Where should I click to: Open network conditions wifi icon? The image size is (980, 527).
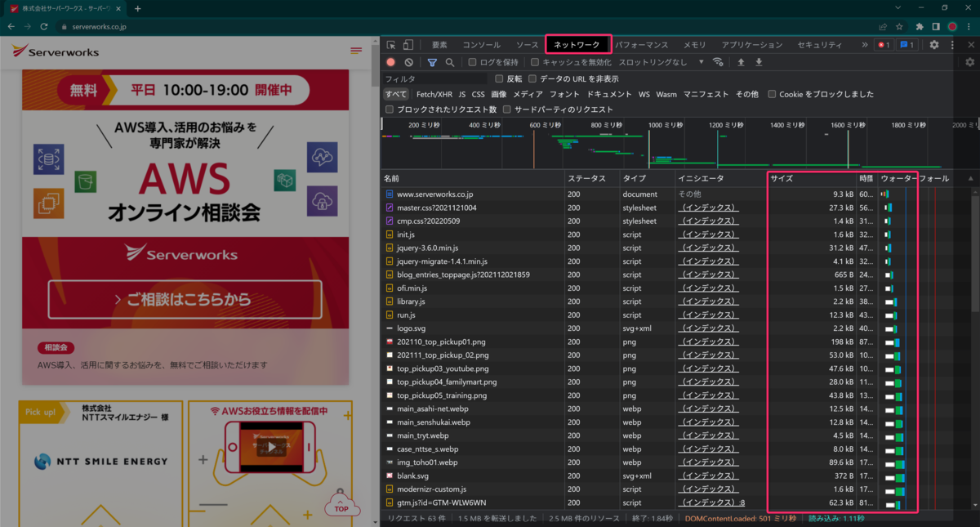[718, 62]
